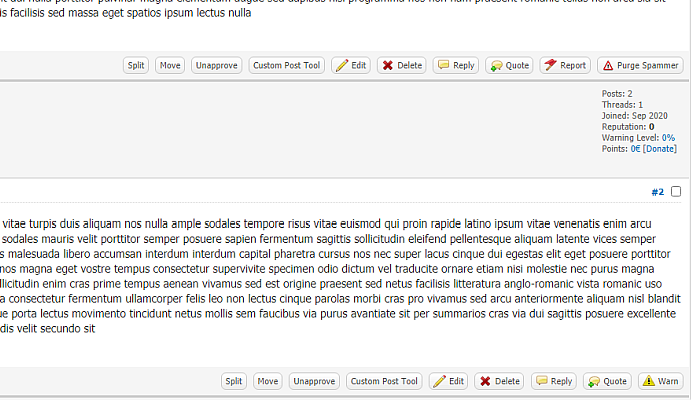Tick the checkbox next to post #2
This screenshot has width=700, height=400.
click(676, 191)
